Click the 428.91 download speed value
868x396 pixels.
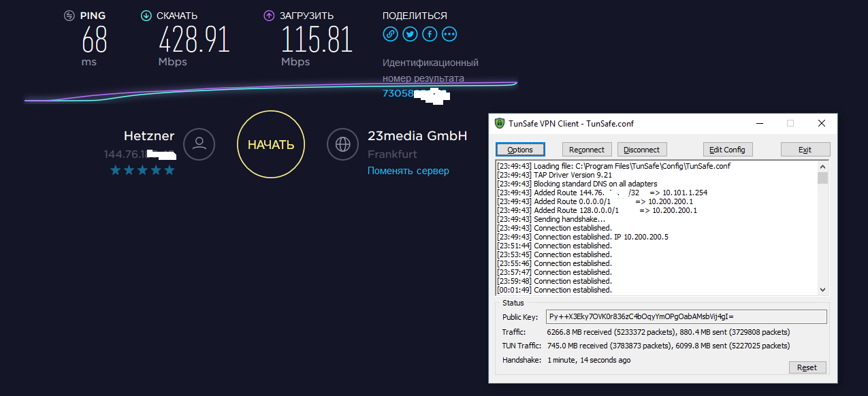[x=194, y=40]
